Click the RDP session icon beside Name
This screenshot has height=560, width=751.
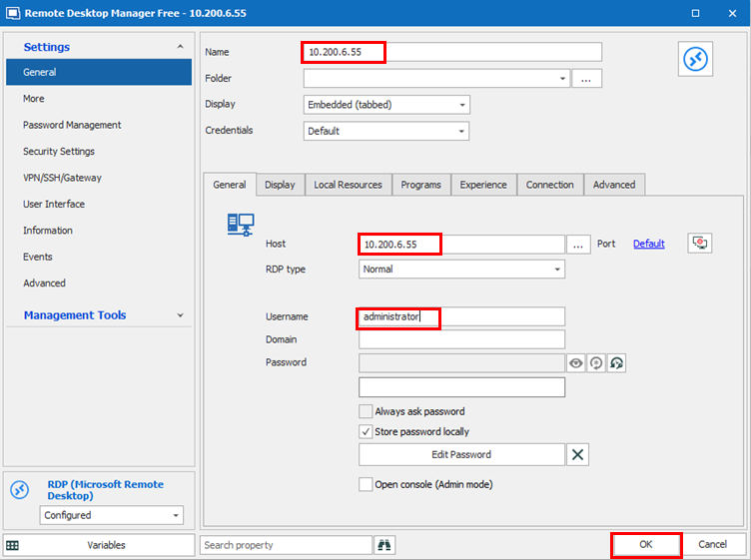coord(695,59)
